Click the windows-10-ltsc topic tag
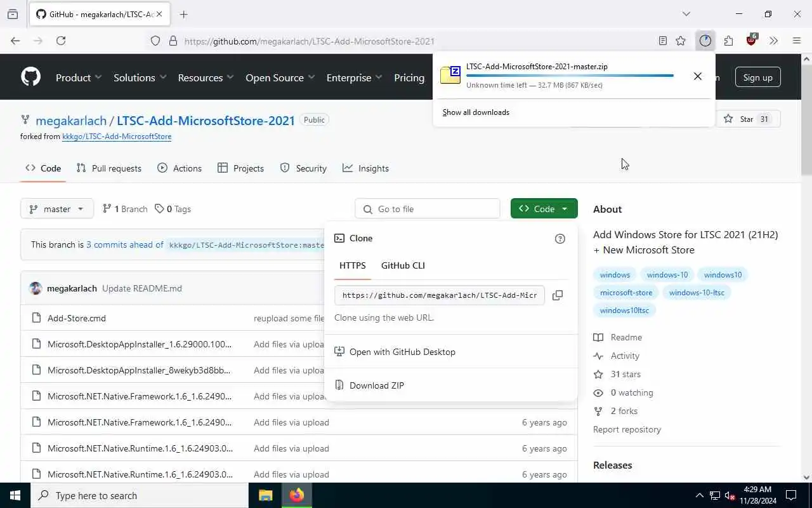 point(697,293)
